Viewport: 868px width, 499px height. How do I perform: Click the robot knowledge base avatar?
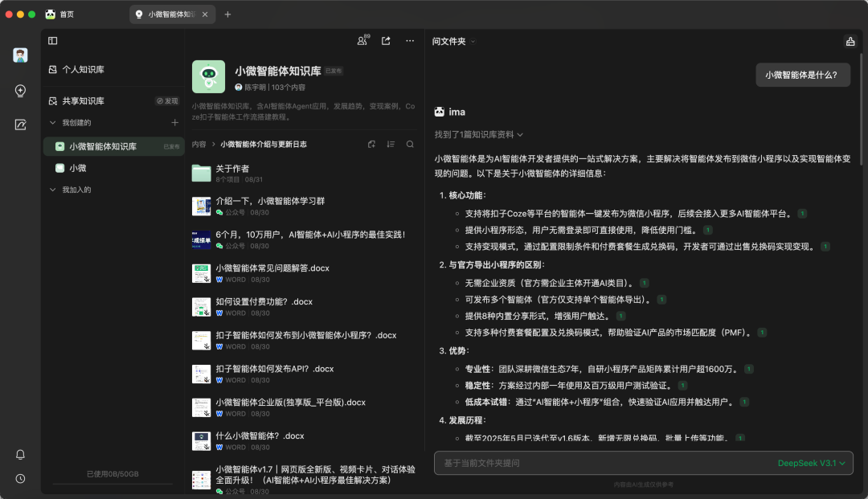pyautogui.click(x=209, y=77)
